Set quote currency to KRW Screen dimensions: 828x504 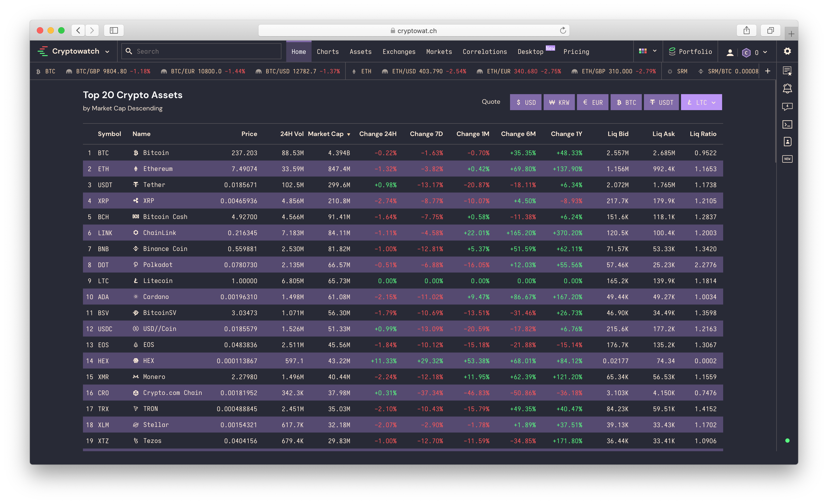[x=559, y=102]
